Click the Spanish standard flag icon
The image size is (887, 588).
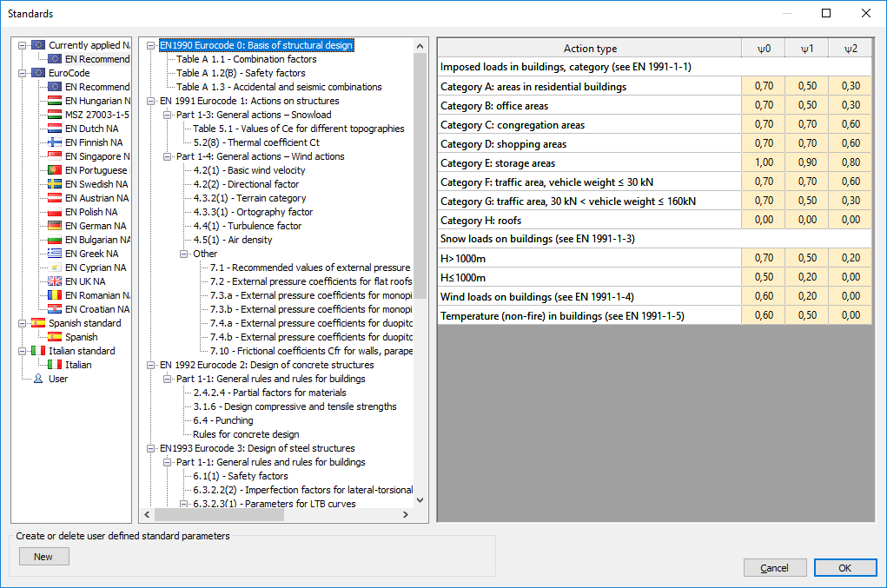tap(38, 323)
